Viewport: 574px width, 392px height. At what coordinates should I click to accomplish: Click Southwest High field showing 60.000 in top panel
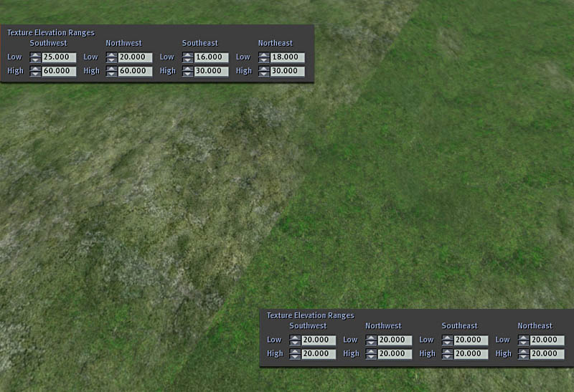coord(60,71)
